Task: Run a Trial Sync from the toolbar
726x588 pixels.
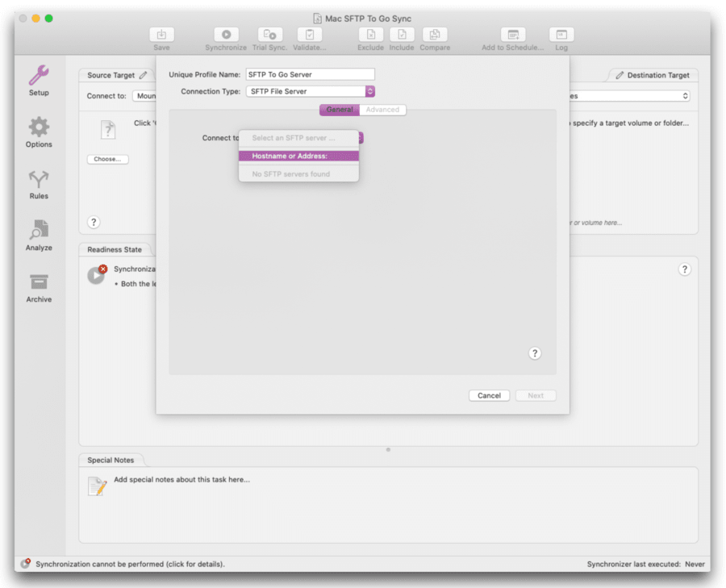Action: (x=268, y=35)
